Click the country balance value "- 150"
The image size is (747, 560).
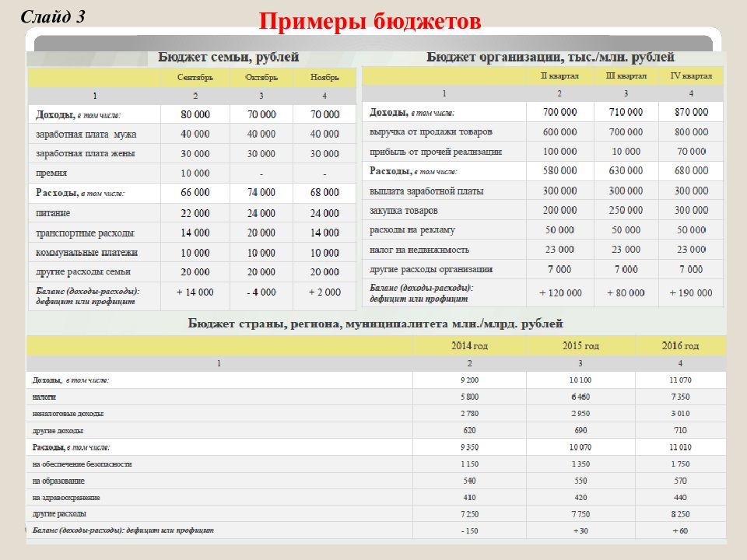click(x=469, y=531)
